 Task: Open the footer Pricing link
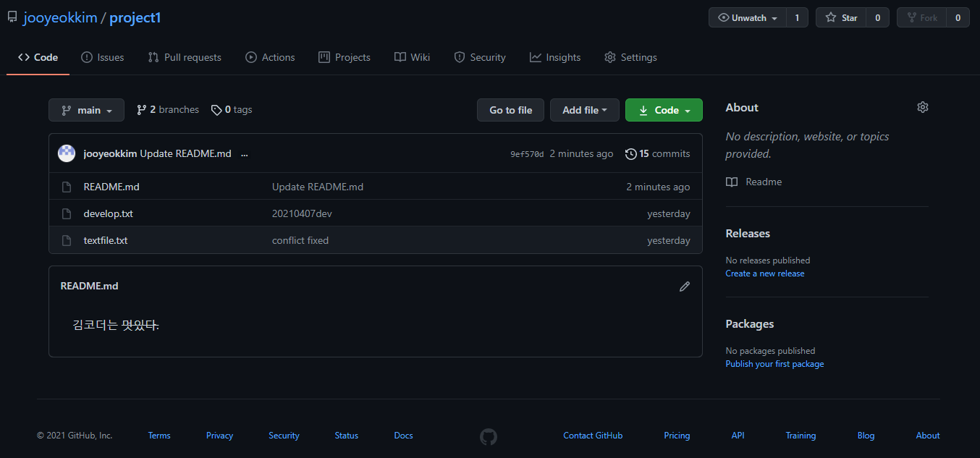coord(677,436)
